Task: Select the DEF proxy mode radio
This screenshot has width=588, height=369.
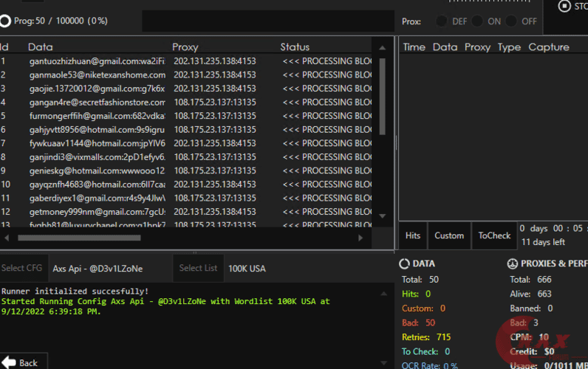Action: (442, 21)
